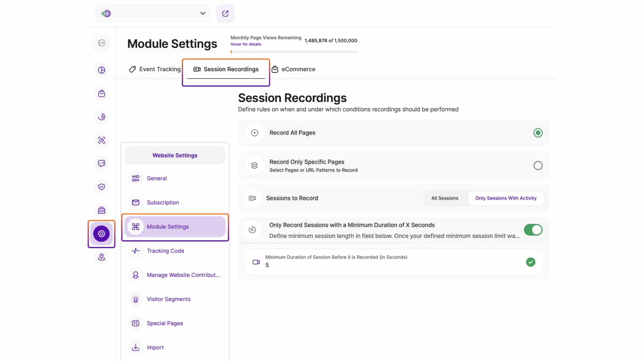Choose the All Sessions option
Viewport: 644px width, 361px height.
click(x=445, y=198)
